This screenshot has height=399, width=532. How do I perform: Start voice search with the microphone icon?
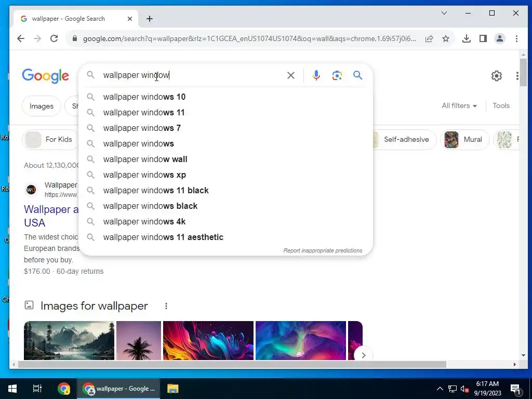[x=316, y=75]
